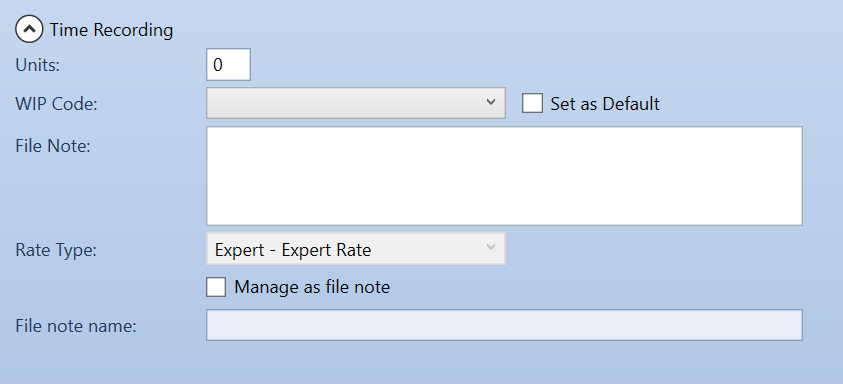This screenshot has width=843, height=384.
Task: Click the Time Recording heading text
Action: tap(111, 30)
